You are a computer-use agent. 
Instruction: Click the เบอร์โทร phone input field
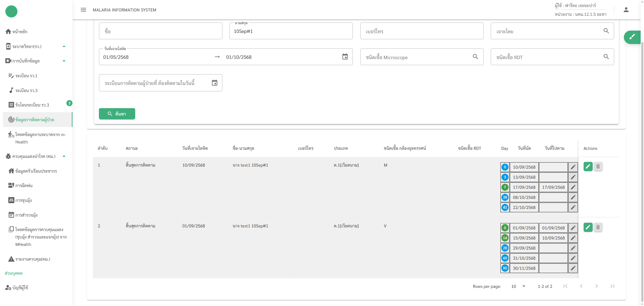421,31
